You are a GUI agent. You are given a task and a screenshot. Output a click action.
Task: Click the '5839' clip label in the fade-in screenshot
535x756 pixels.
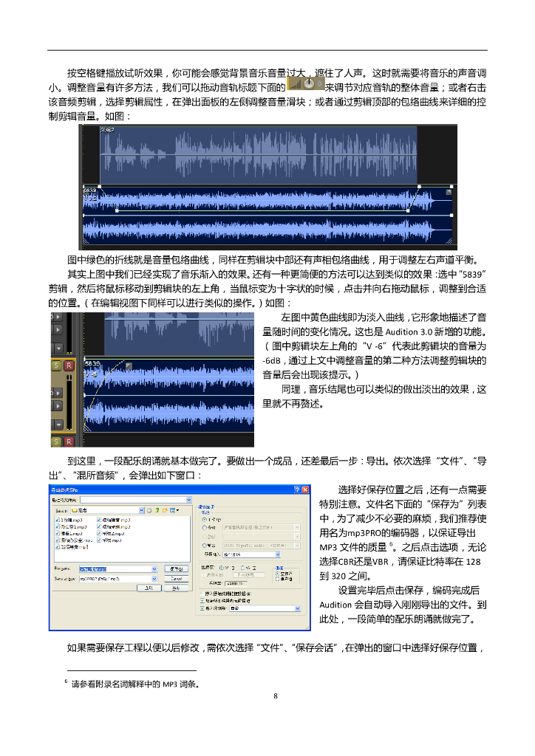pyautogui.click(x=92, y=364)
